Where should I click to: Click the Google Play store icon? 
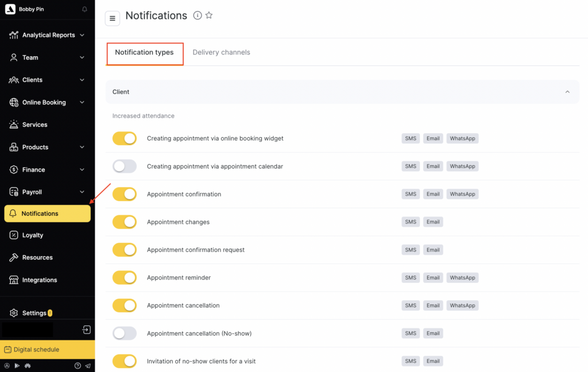17,366
